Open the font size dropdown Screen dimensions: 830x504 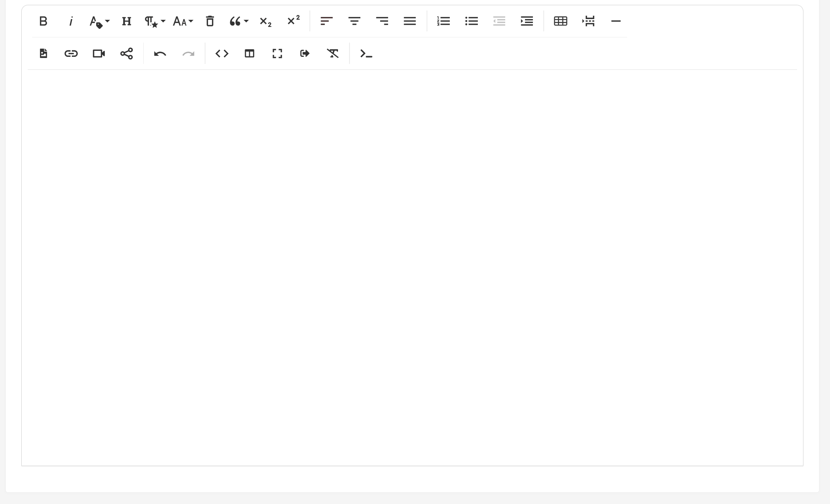pos(183,21)
